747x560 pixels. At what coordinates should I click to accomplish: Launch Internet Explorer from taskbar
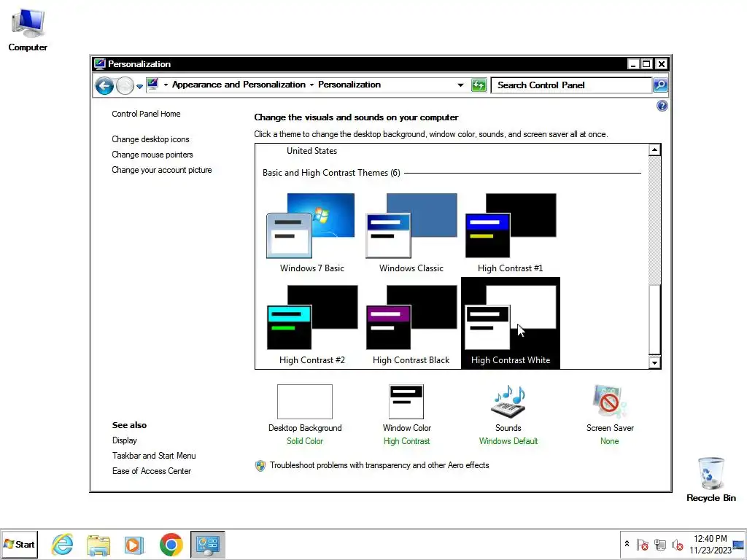[62, 544]
